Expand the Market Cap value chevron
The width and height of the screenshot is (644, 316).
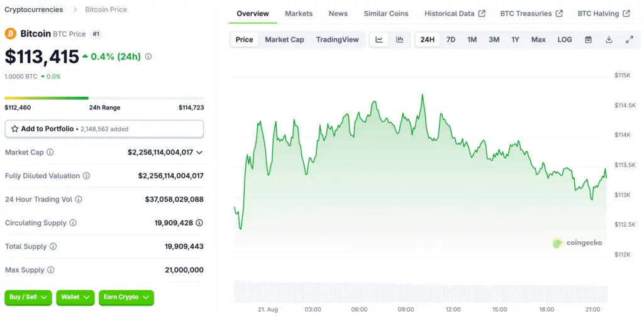tap(199, 152)
